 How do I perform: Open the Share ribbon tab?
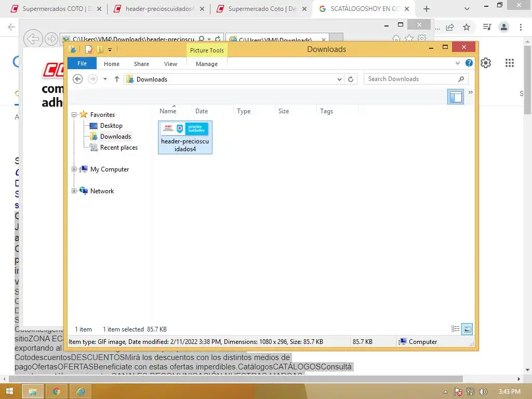pos(141,64)
